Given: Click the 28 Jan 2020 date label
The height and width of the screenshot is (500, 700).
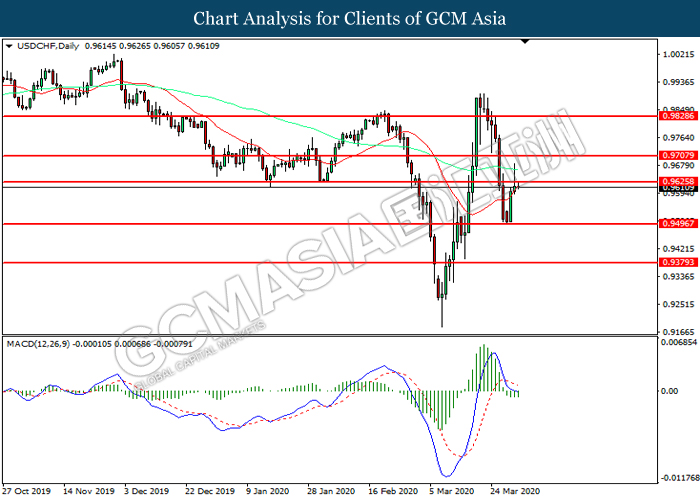Looking at the screenshot, I should pyautogui.click(x=331, y=491).
